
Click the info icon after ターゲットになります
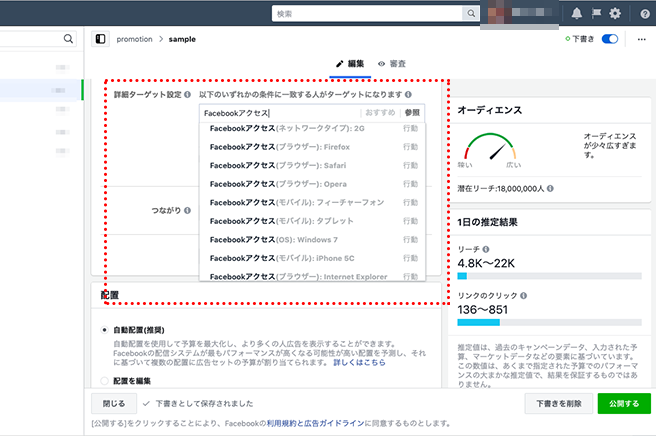tap(408, 95)
